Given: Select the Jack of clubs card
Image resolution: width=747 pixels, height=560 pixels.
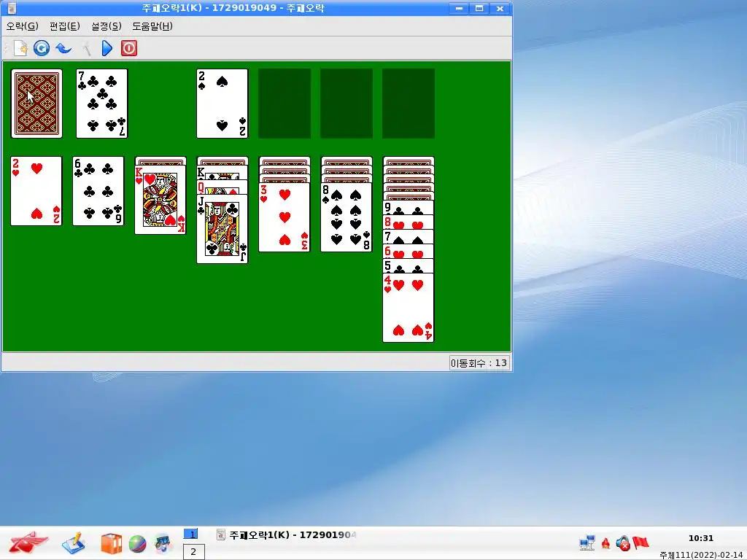Looking at the screenshot, I should click(222, 229).
